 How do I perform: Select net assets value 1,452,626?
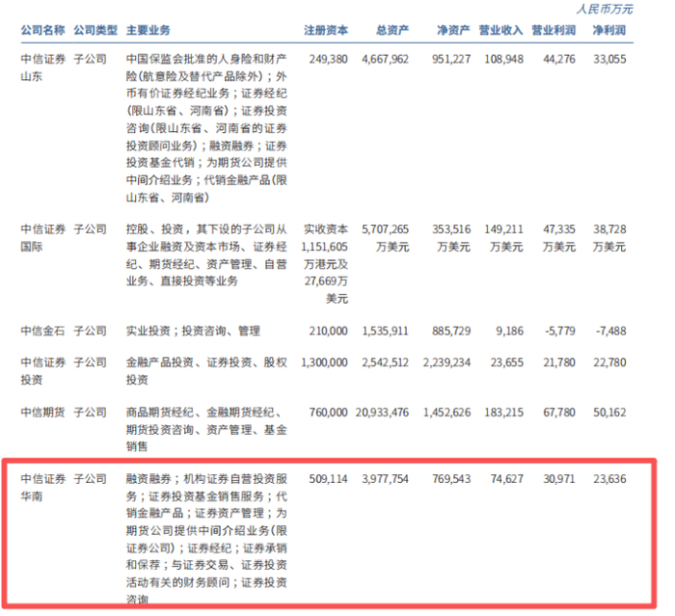coord(446,413)
